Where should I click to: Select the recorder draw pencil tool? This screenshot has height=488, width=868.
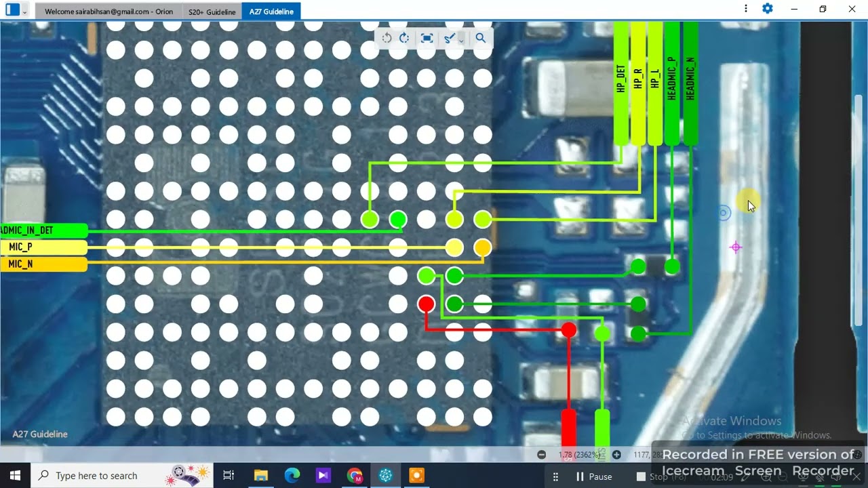coord(745,477)
